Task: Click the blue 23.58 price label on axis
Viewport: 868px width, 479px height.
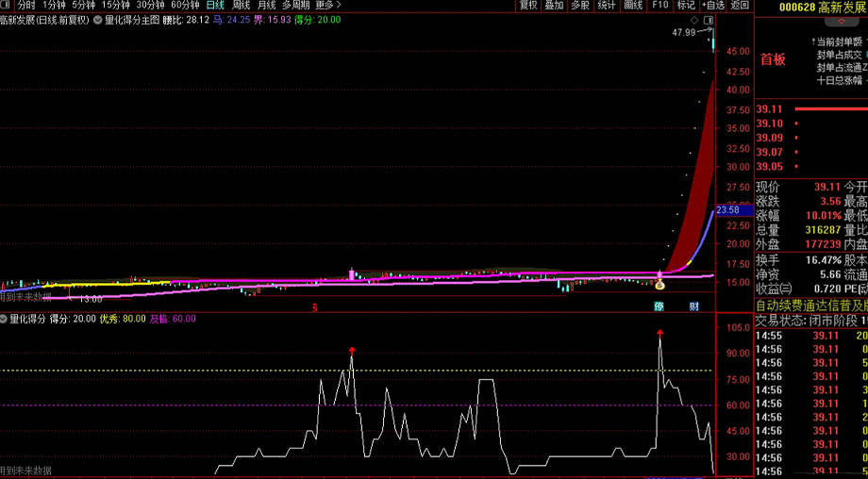Action: 729,210
